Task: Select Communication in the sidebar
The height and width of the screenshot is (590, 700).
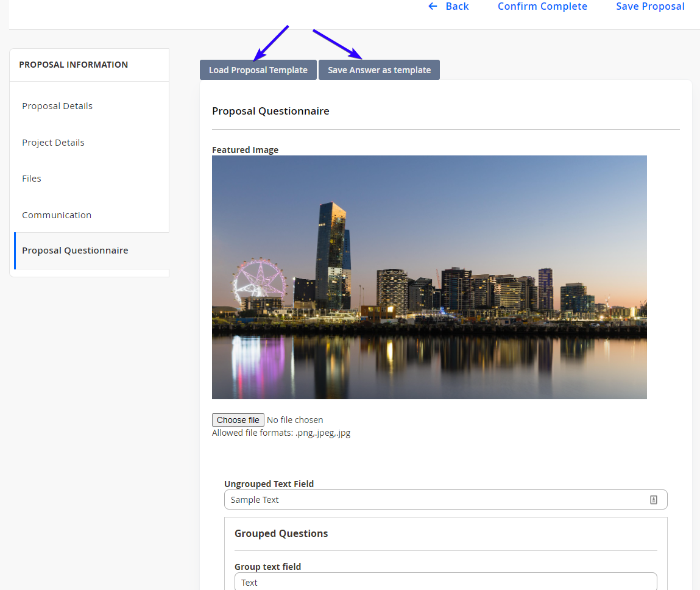Action: pyautogui.click(x=57, y=215)
